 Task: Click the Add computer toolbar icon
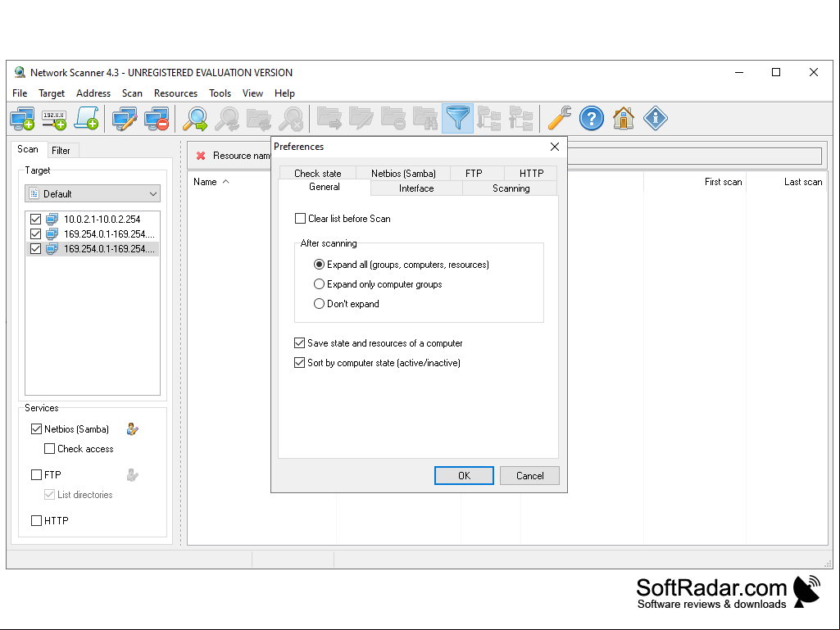point(22,119)
